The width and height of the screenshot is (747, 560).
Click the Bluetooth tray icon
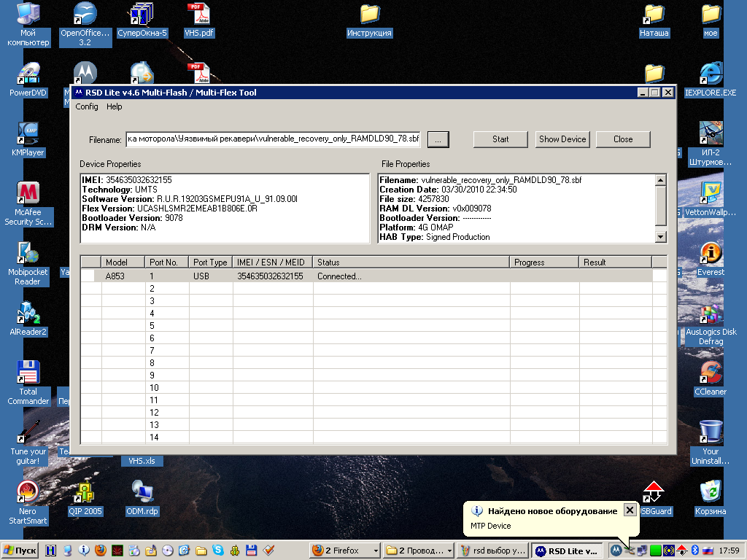(694, 551)
